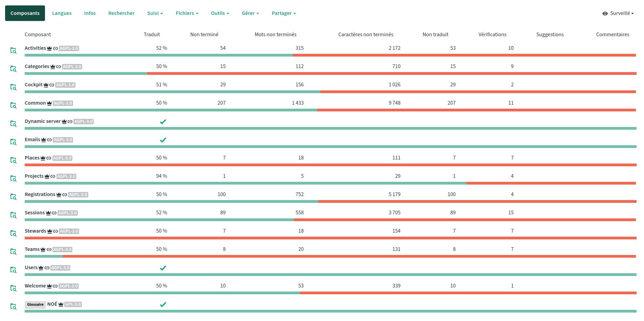Image resolution: width=644 pixels, height=321 pixels.
Task: Click the link icon next to Categories
Action: tap(59, 67)
